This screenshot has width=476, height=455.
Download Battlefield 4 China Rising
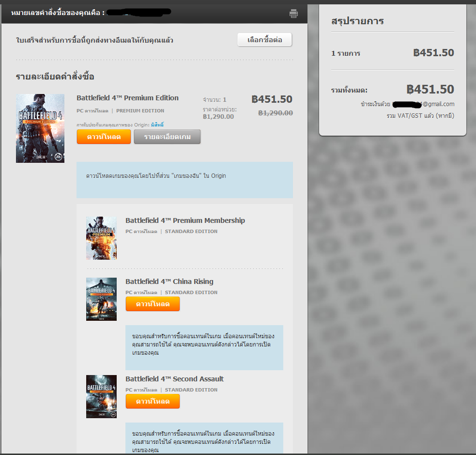[x=153, y=304]
